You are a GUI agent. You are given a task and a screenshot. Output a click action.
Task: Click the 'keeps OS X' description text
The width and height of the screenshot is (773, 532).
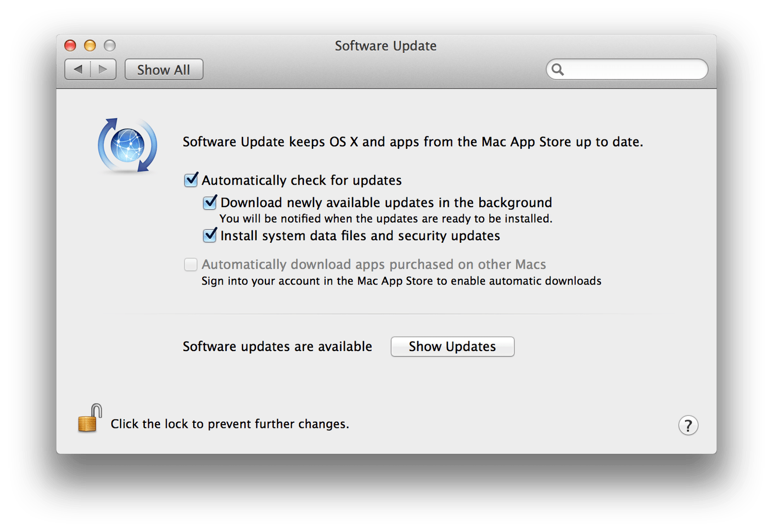click(x=413, y=142)
